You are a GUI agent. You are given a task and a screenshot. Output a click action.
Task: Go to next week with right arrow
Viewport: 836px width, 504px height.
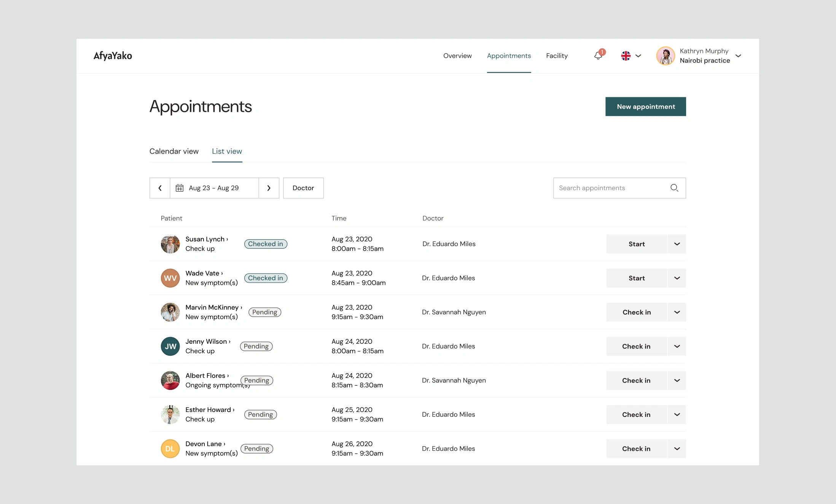[x=269, y=188]
